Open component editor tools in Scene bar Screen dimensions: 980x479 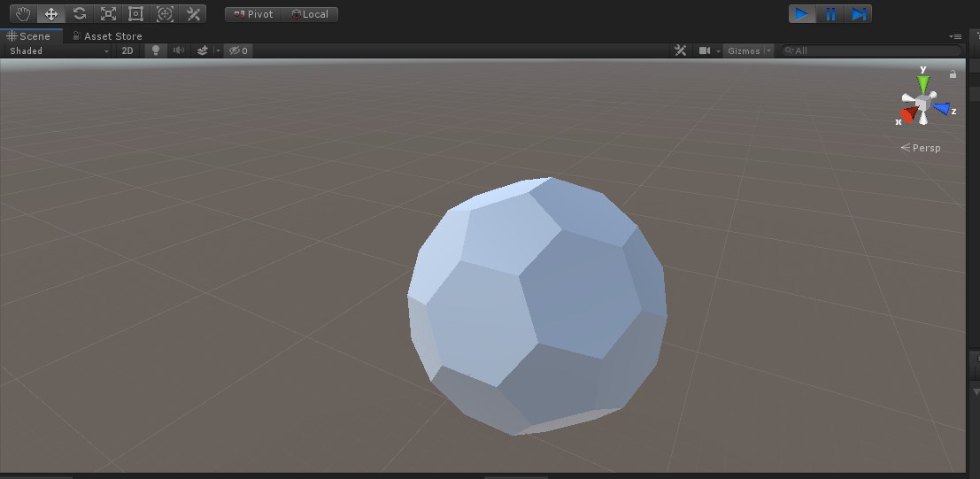coord(681,50)
